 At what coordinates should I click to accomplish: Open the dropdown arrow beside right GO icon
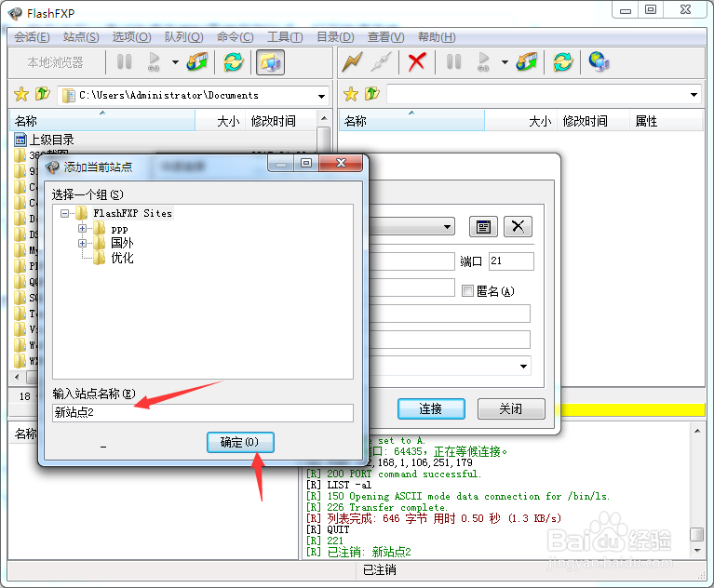505,62
